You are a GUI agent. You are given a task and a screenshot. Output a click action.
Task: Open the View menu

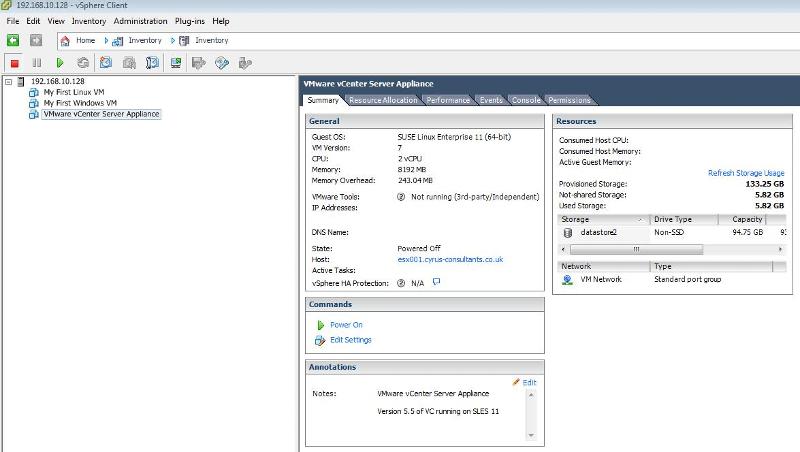point(56,21)
